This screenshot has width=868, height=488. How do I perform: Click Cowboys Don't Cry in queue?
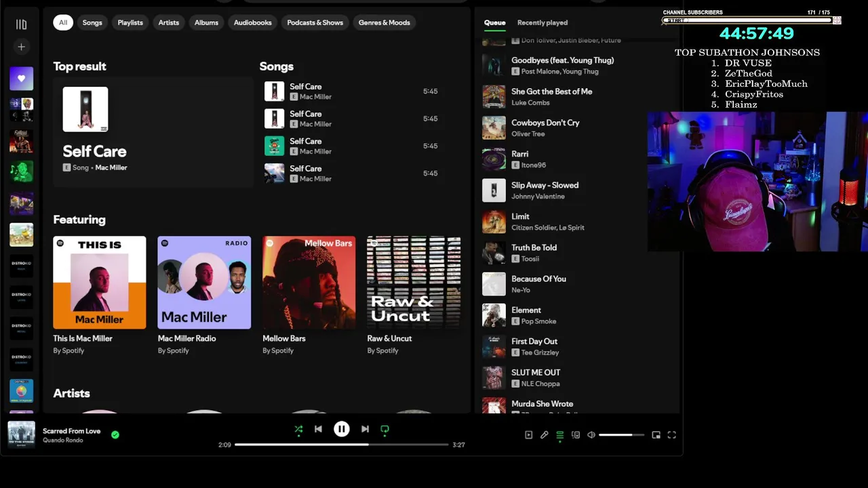point(545,123)
